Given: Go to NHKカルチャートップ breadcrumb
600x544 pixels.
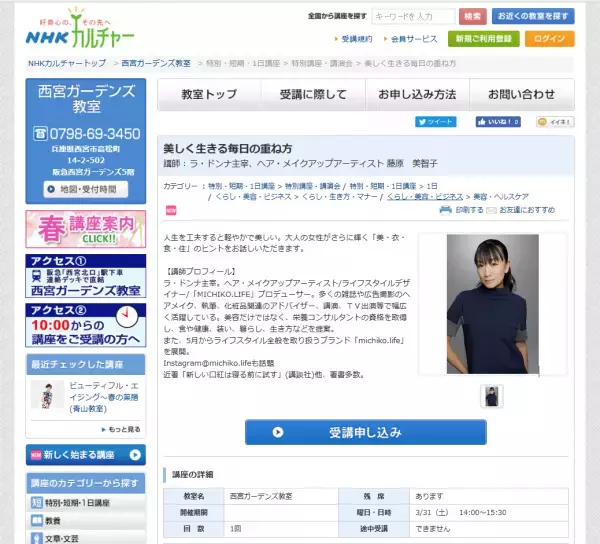Looking at the screenshot, I should point(67,64).
